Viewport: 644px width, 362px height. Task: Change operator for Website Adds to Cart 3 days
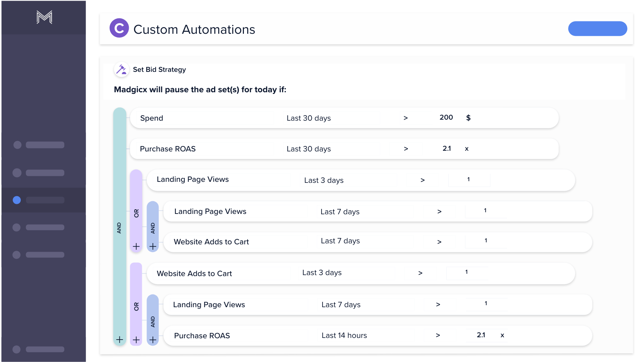point(420,273)
